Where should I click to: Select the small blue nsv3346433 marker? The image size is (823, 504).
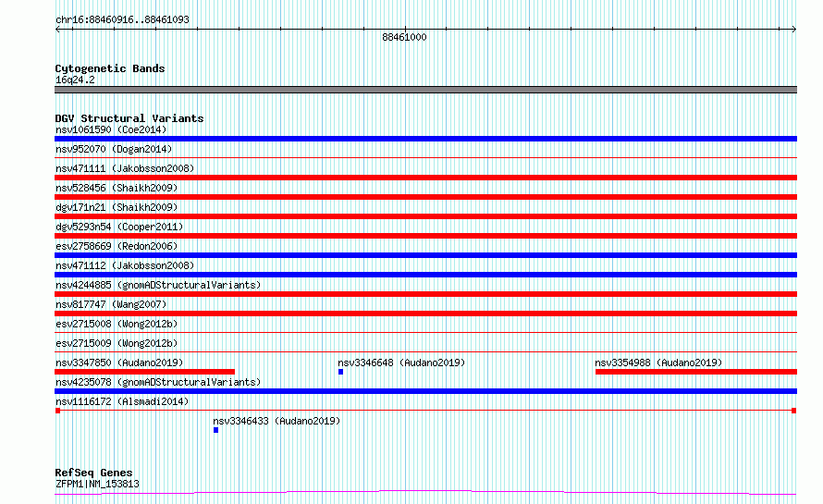(x=215, y=430)
